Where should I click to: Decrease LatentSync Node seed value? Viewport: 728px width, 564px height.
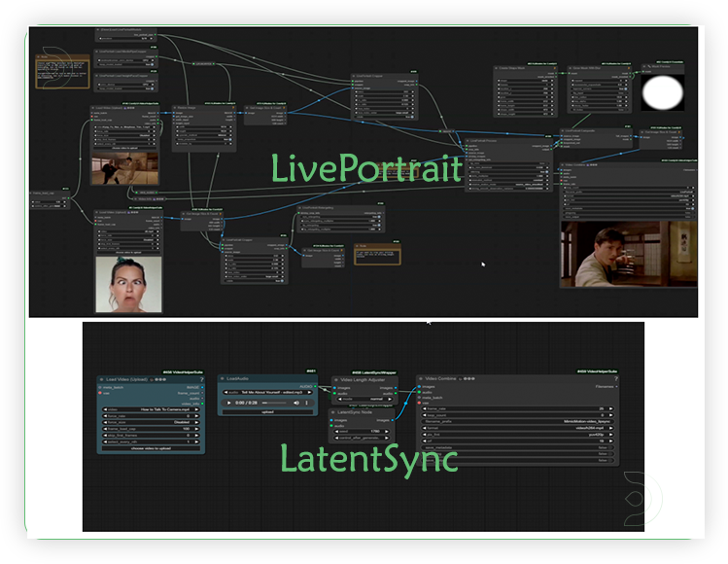pos(336,431)
